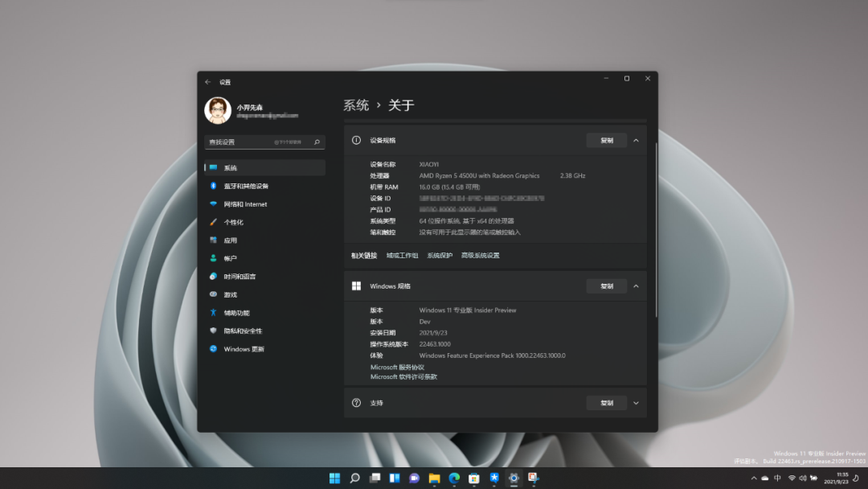Click the device name XIAOYI
The width and height of the screenshot is (868, 489).
click(x=429, y=165)
